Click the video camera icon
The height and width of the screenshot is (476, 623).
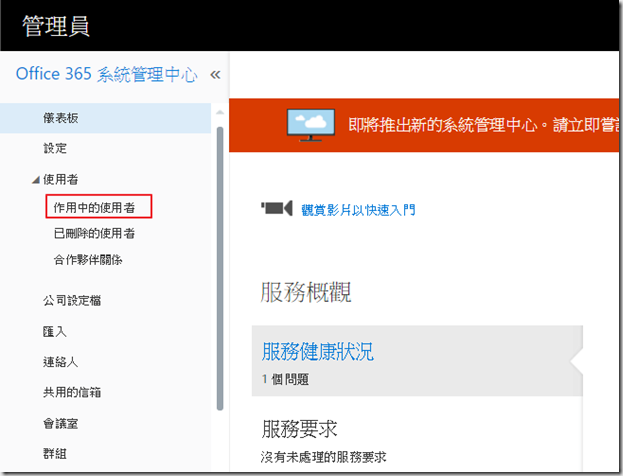pyautogui.click(x=276, y=209)
